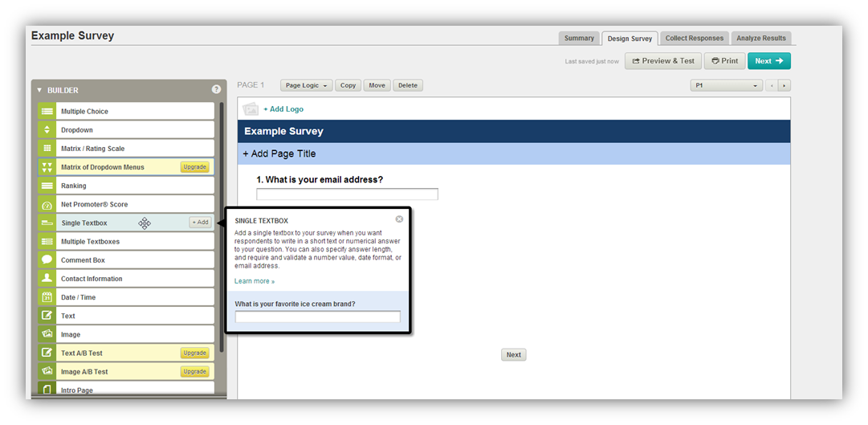Click the Image picture icon

(47, 335)
